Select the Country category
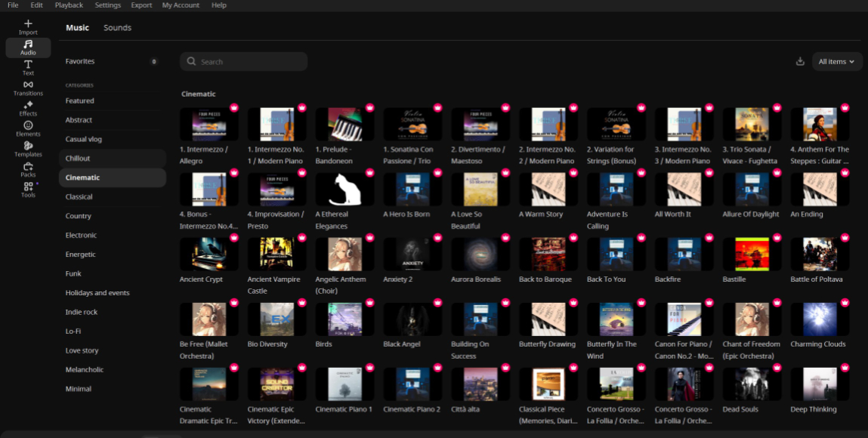The height and width of the screenshot is (438, 868). click(113, 216)
